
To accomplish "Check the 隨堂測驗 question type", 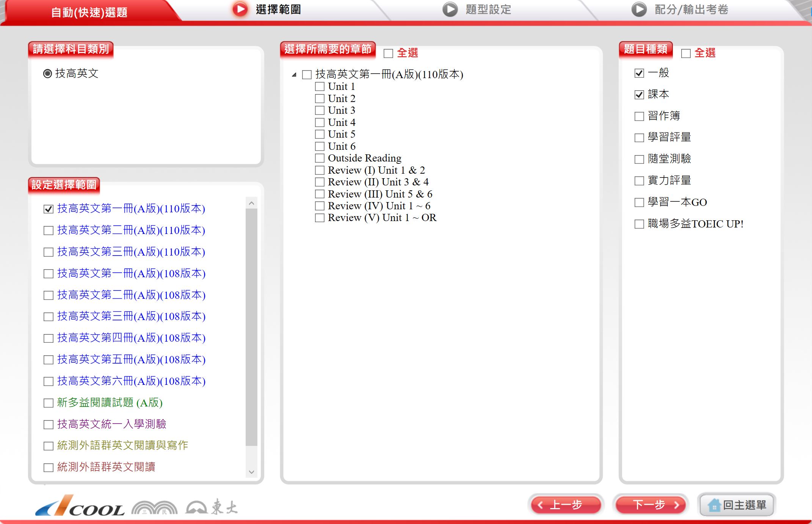I will click(x=639, y=159).
